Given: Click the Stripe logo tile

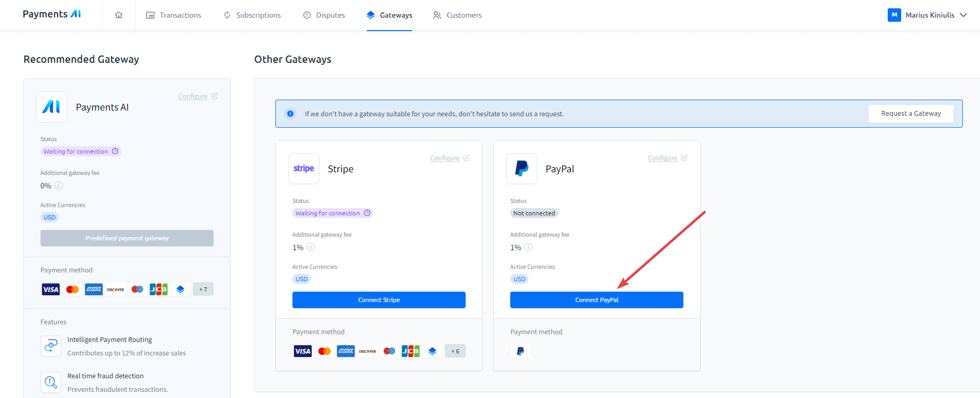Looking at the screenshot, I should click(304, 169).
